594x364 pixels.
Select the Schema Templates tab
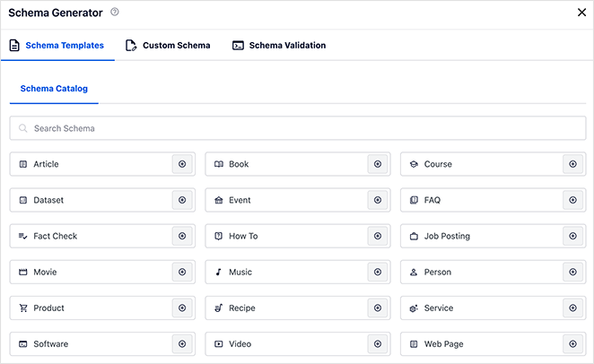point(57,46)
